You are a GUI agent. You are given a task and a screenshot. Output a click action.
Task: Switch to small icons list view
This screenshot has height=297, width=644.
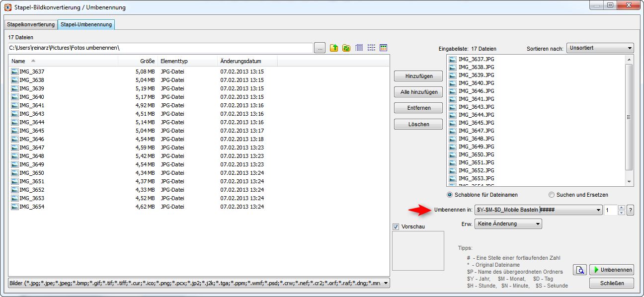click(x=371, y=48)
